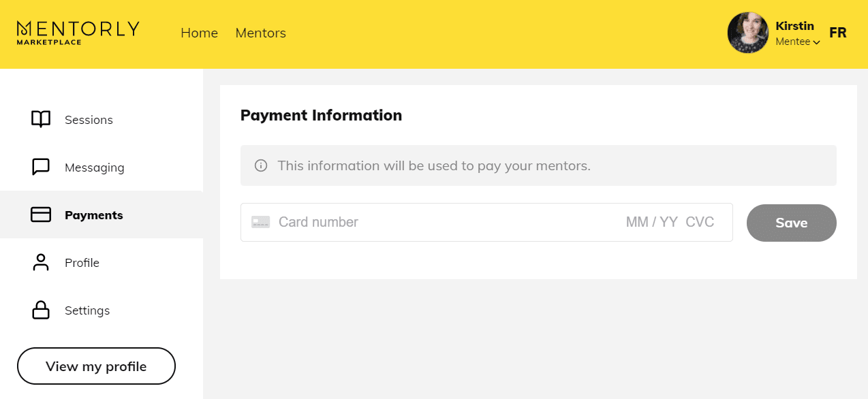868x399 pixels.
Task: Click the Profile person icon
Action: pyautogui.click(x=41, y=263)
